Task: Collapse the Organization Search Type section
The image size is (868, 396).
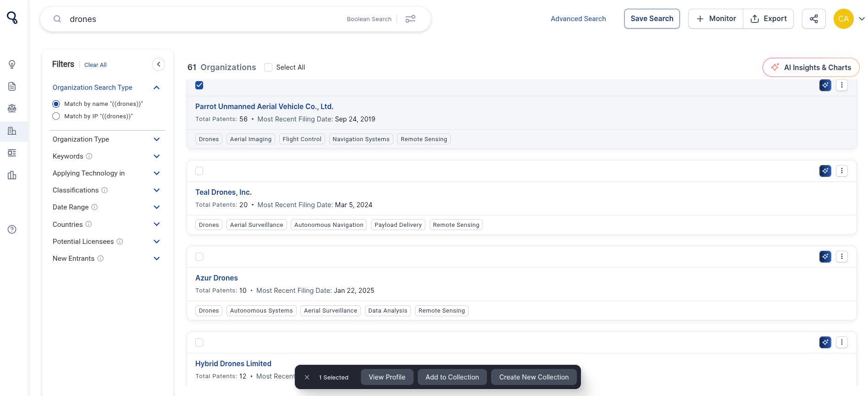Action: [x=156, y=88]
